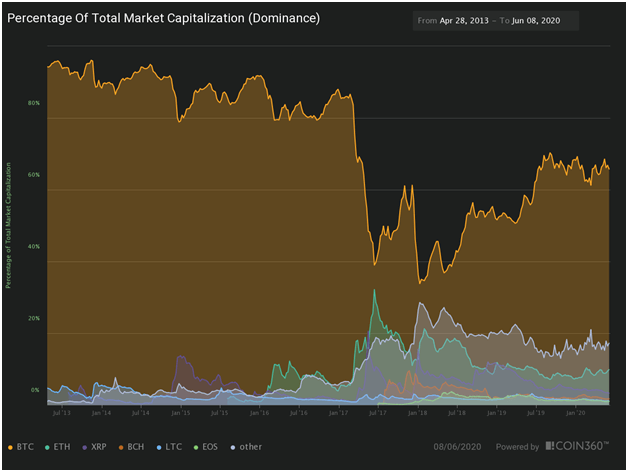Hide the BCH series via legend
Screen dimensions: 628x472
coord(131,447)
